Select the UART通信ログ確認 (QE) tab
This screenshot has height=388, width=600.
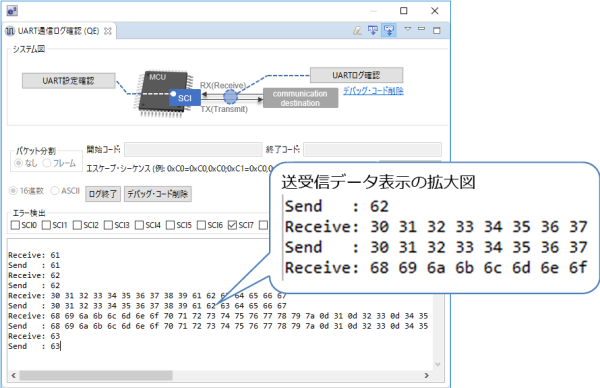(x=58, y=31)
